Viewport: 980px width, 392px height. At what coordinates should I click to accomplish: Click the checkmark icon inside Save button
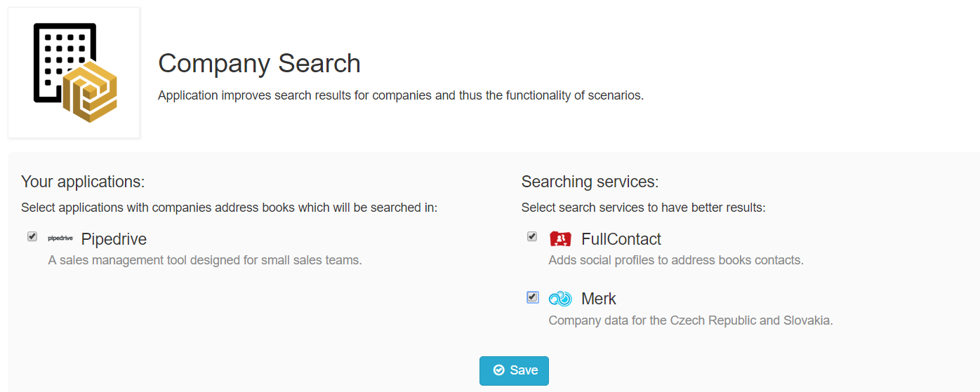(498, 370)
